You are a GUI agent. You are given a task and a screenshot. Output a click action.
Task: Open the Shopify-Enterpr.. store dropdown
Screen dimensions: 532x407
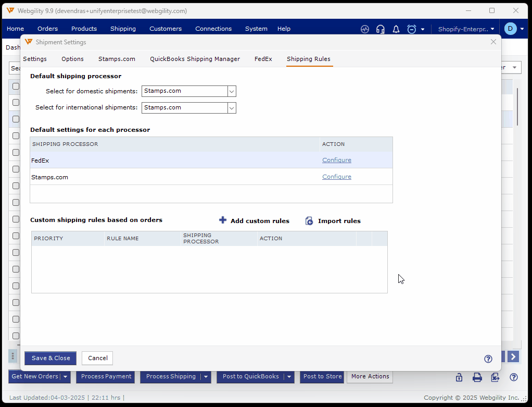(466, 29)
